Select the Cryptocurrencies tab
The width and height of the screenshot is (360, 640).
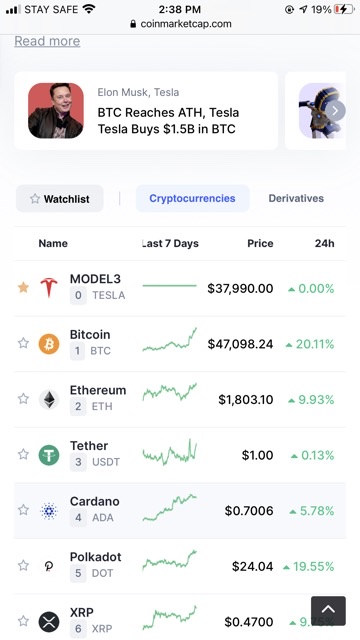coord(192,198)
